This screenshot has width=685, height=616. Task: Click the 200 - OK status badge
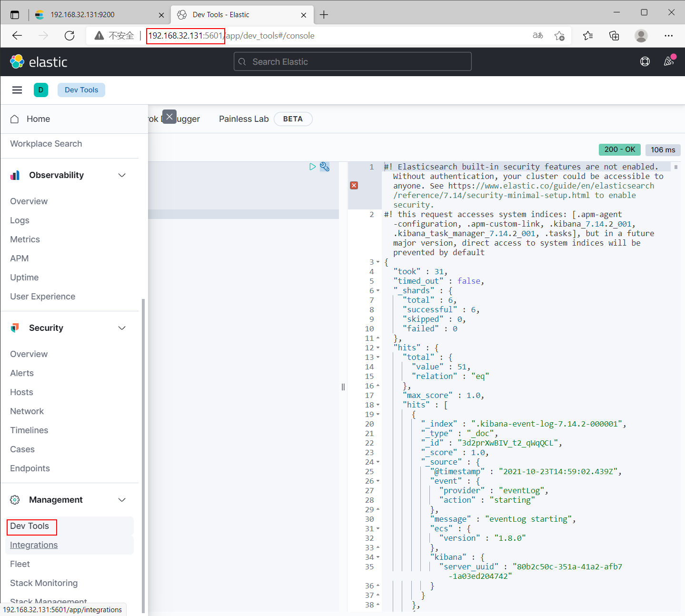tap(620, 149)
